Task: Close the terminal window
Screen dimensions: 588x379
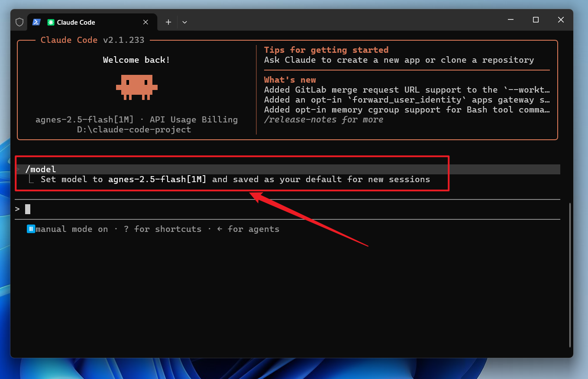Action: pyautogui.click(x=561, y=20)
